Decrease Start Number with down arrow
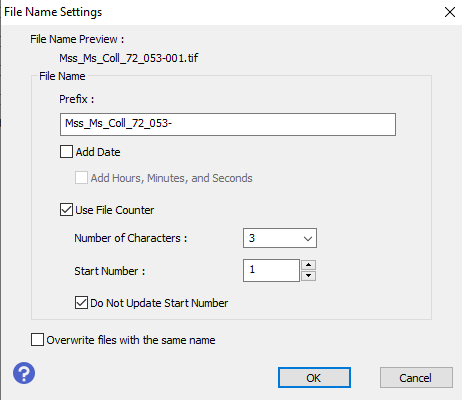The height and width of the screenshot is (400, 462). click(308, 276)
